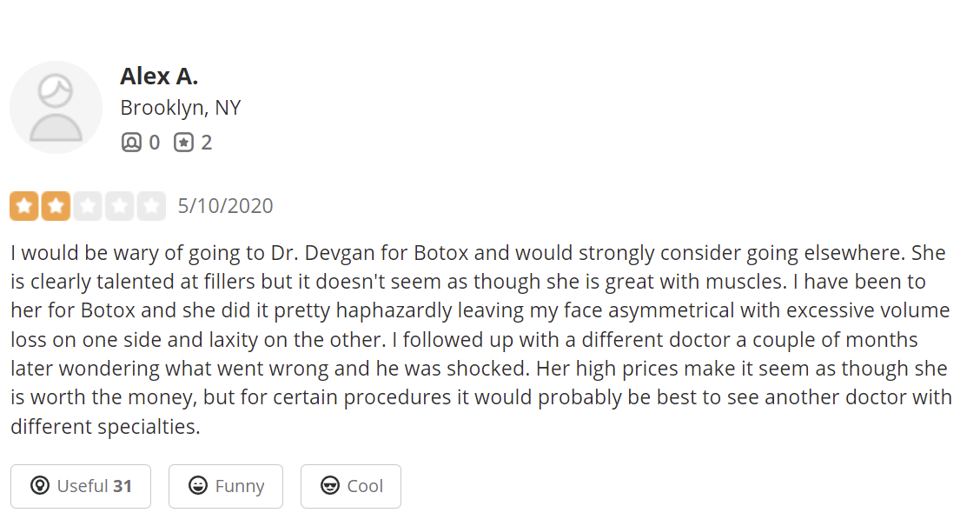Image resolution: width=980 pixels, height=526 pixels.
Task: Click the third empty rating star
Action: (x=88, y=206)
